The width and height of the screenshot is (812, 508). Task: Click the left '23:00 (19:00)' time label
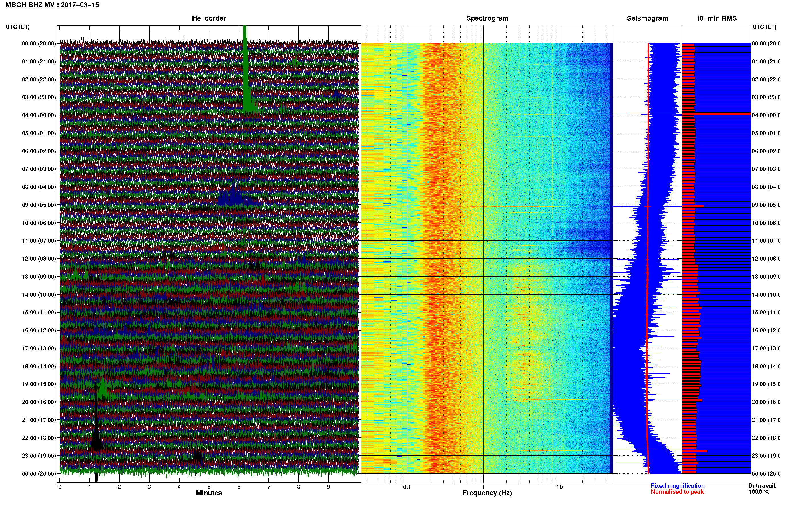[x=39, y=456]
